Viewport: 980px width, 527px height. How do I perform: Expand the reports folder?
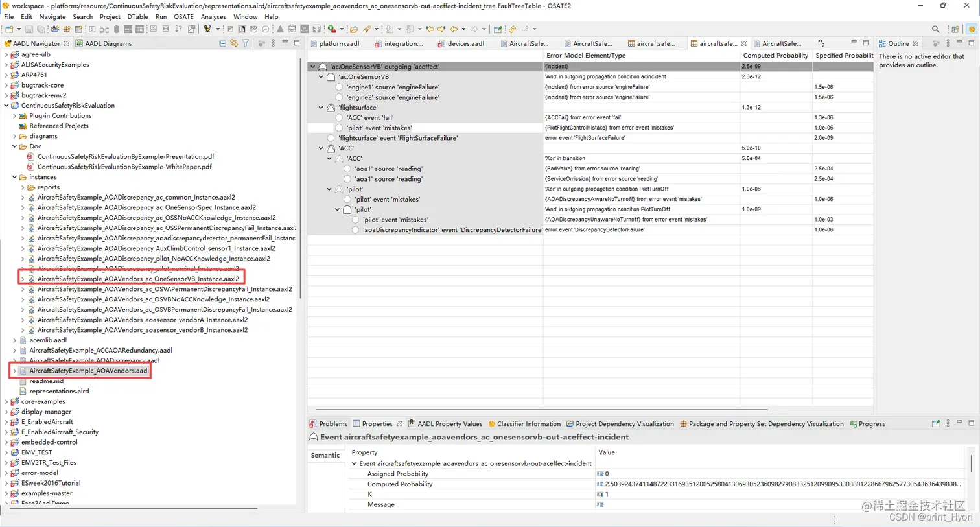coord(23,187)
